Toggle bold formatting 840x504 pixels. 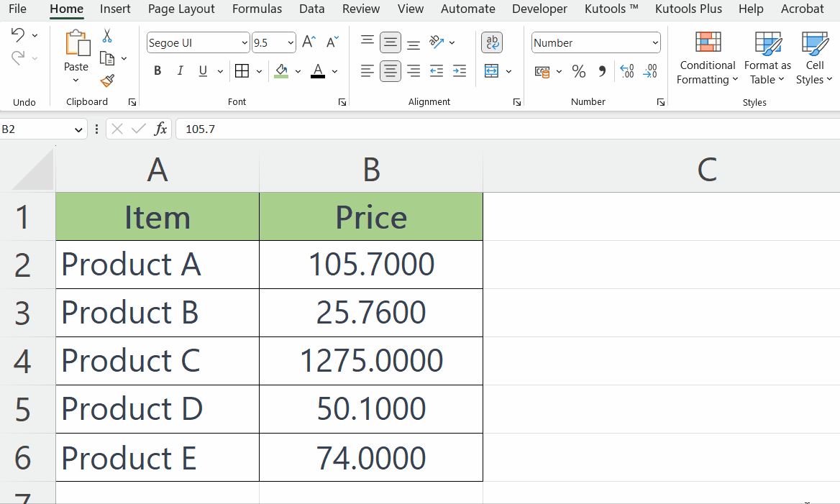(157, 70)
